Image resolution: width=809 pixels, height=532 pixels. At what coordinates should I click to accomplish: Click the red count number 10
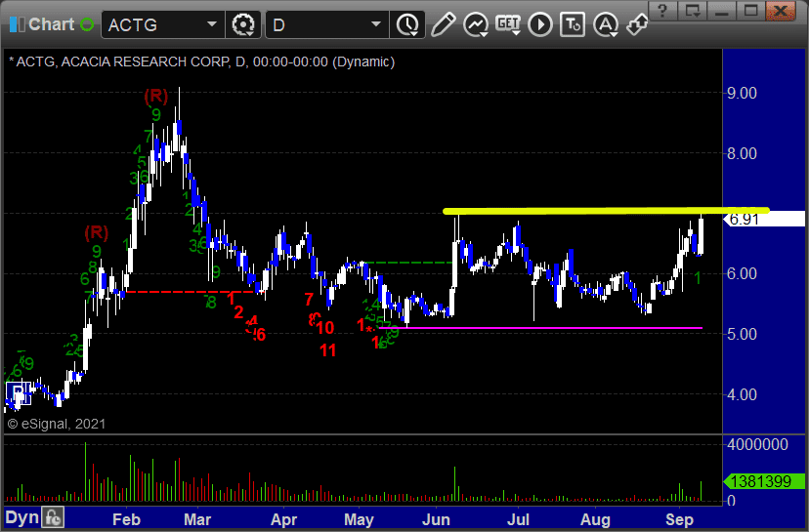pyautogui.click(x=325, y=327)
